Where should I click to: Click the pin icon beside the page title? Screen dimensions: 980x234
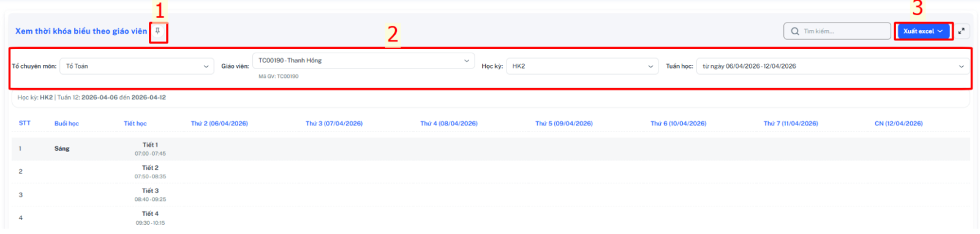[157, 31]
